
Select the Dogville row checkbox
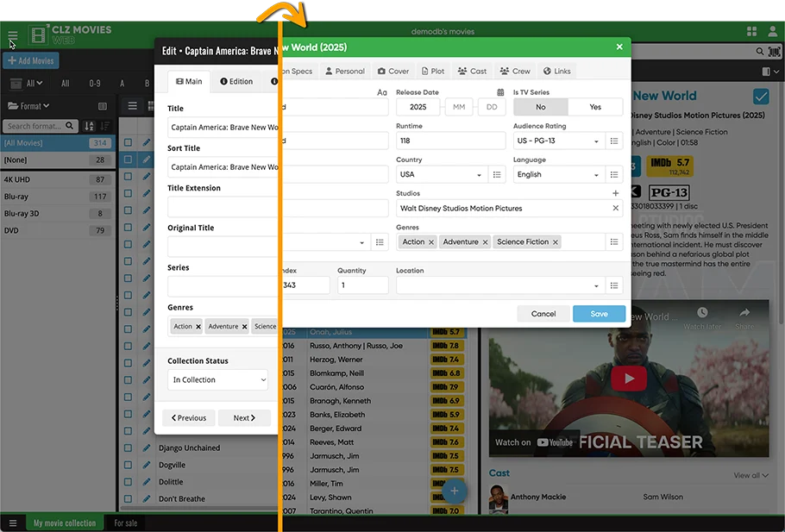[x=129, y=465]
